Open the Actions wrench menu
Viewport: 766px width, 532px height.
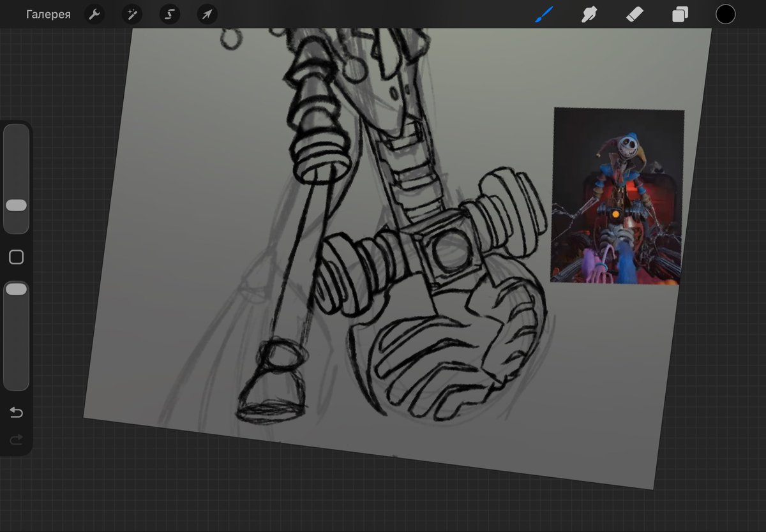(x=94, y=14)
